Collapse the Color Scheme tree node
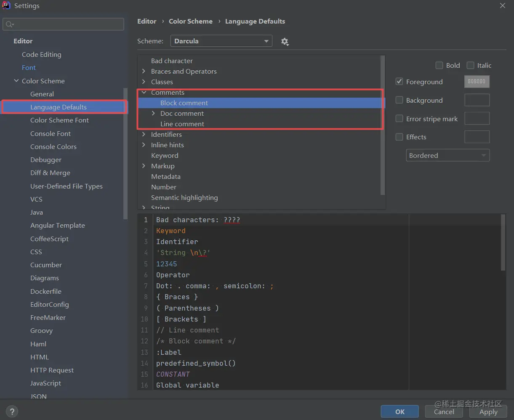The image size is (514, 420). (x=16, y=81)
